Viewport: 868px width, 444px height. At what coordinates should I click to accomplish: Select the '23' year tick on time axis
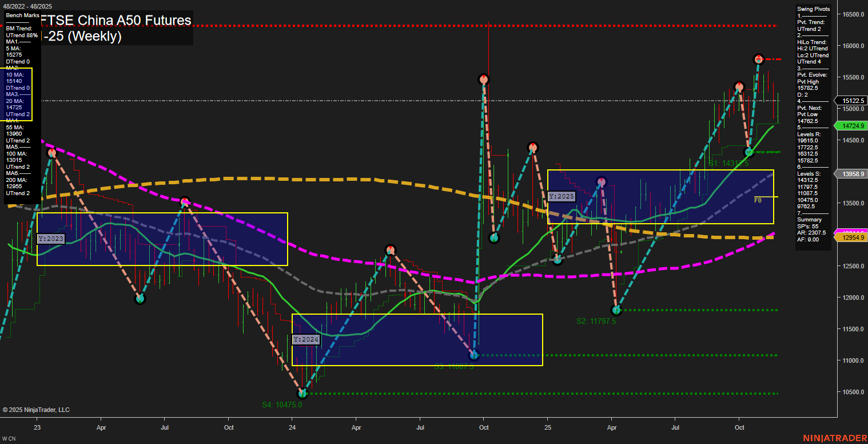point(37,427)
